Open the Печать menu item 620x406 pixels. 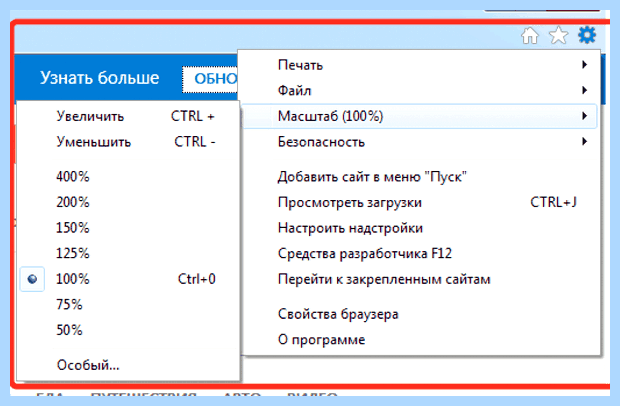point(419,65)
